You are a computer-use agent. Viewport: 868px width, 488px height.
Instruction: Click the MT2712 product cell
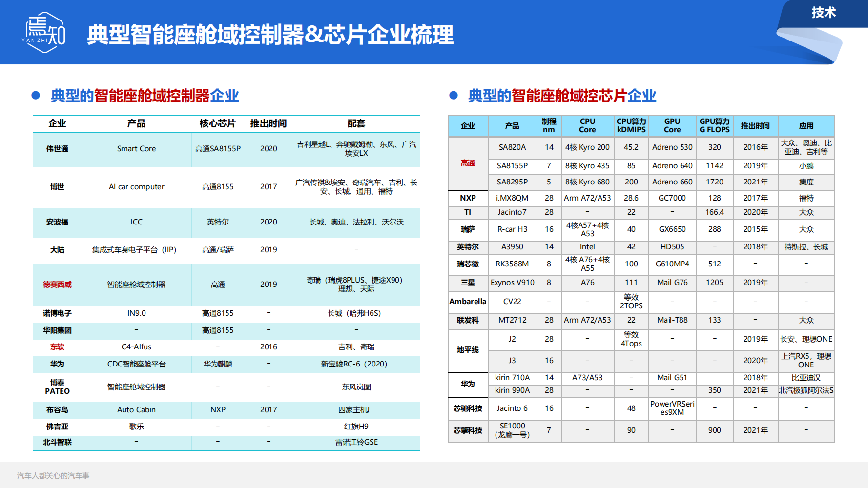512,320
